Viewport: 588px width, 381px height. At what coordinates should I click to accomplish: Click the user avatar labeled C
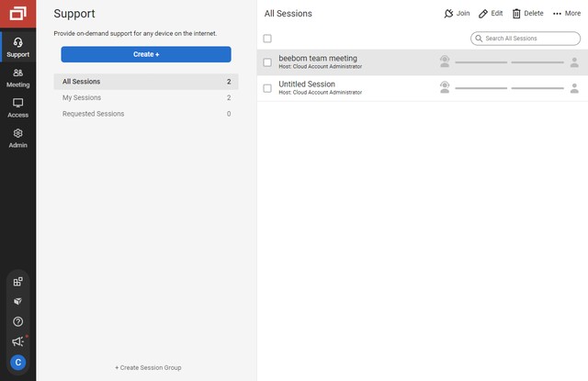tap(17, 363)
